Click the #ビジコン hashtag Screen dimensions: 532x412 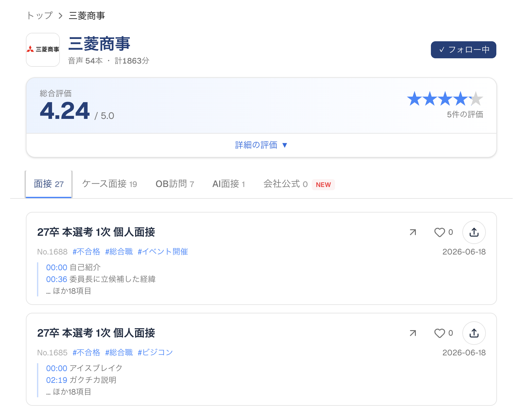coord(155,352)
